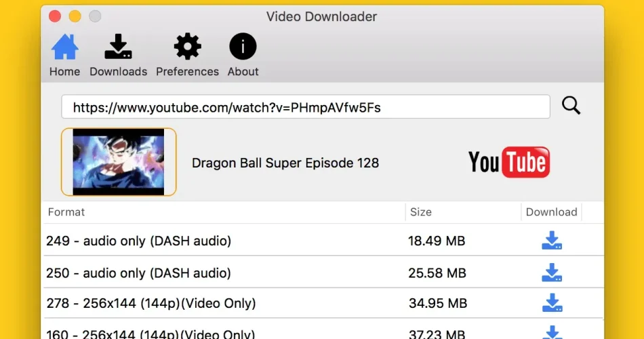Select the '278 - 256x144 (144p)(Video Only)' row
Screen dimensions: 644x339
coord(323,303)
